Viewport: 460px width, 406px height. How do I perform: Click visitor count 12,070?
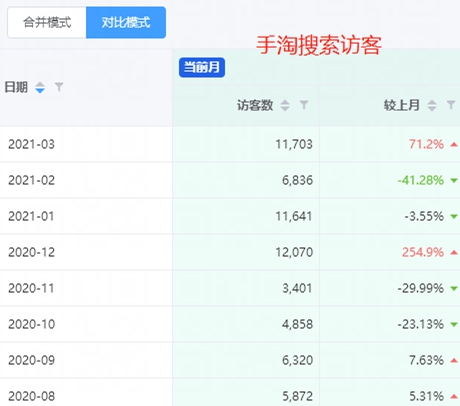[x=294, y=252]
